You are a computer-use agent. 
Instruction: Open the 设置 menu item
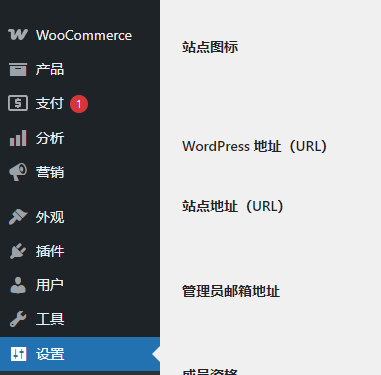(80, 354)
